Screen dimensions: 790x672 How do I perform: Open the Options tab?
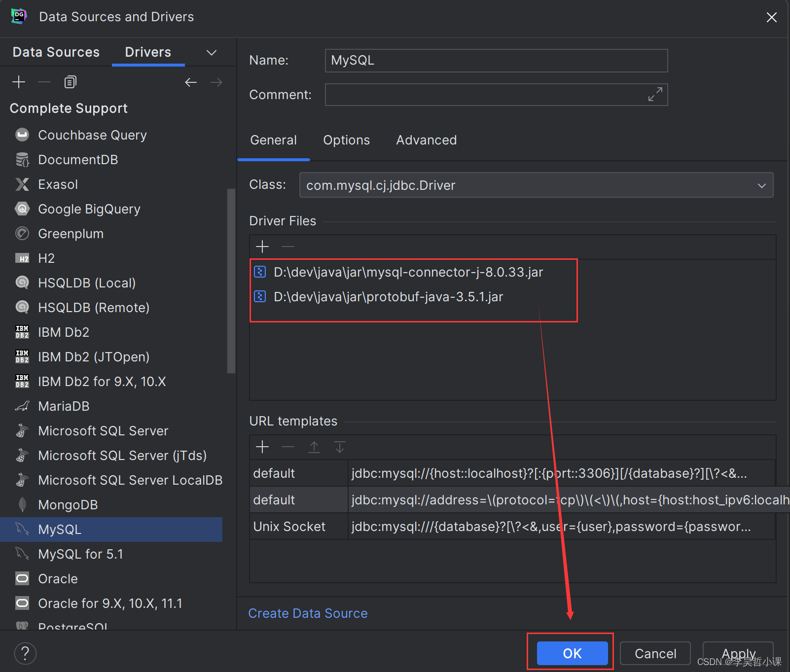click(x=347, y=140)
